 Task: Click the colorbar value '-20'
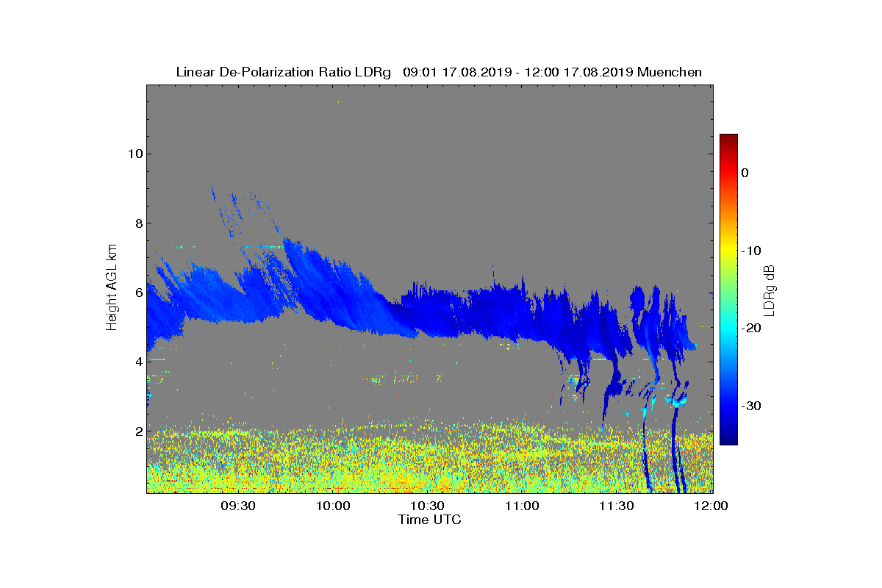click(750, 328)
